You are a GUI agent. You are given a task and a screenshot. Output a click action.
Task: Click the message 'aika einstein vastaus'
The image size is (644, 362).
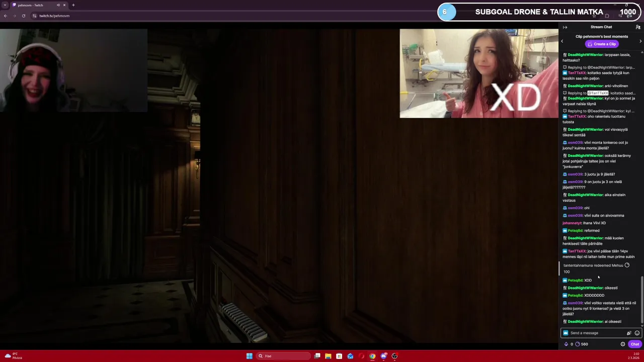point(595,198)
